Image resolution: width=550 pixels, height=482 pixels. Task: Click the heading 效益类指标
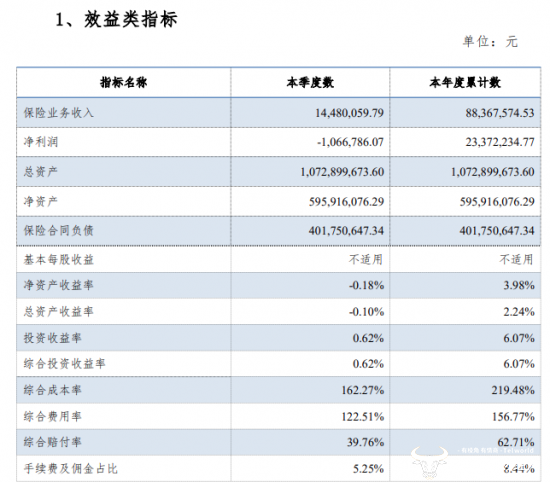point(130,19)
